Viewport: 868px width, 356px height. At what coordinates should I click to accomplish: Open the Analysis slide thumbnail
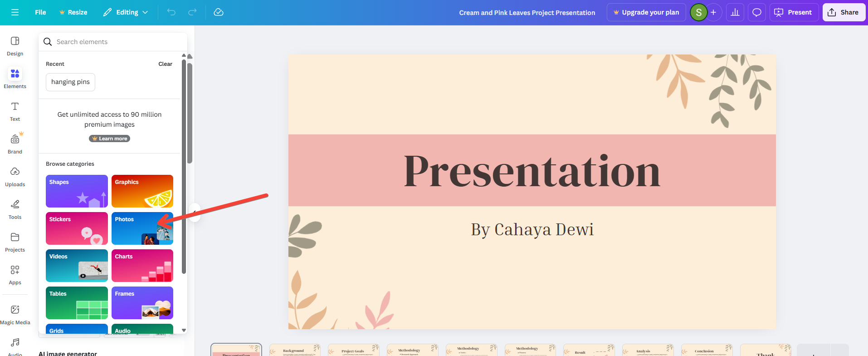648,350
